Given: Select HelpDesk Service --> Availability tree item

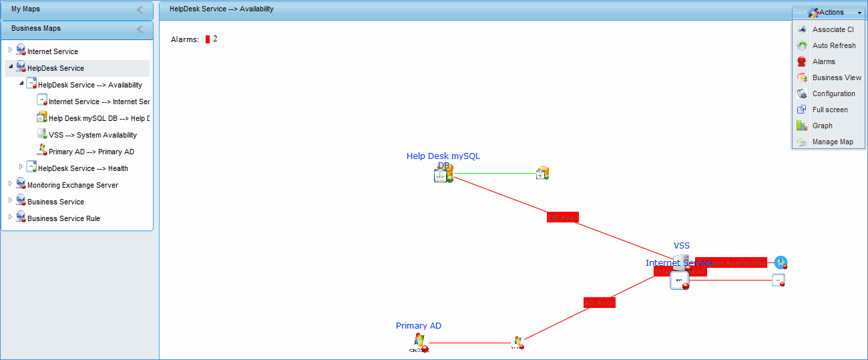Looking at the screenshot, I should (90, 85).
